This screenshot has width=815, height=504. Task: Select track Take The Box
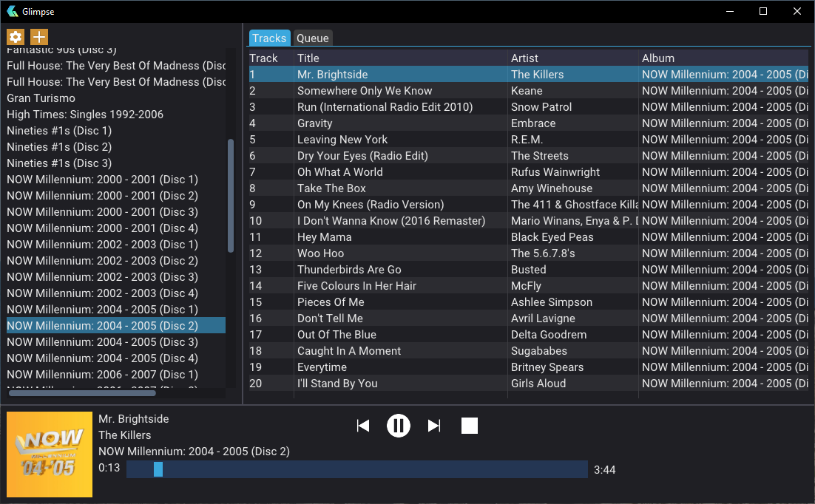(x=529, y=188)
